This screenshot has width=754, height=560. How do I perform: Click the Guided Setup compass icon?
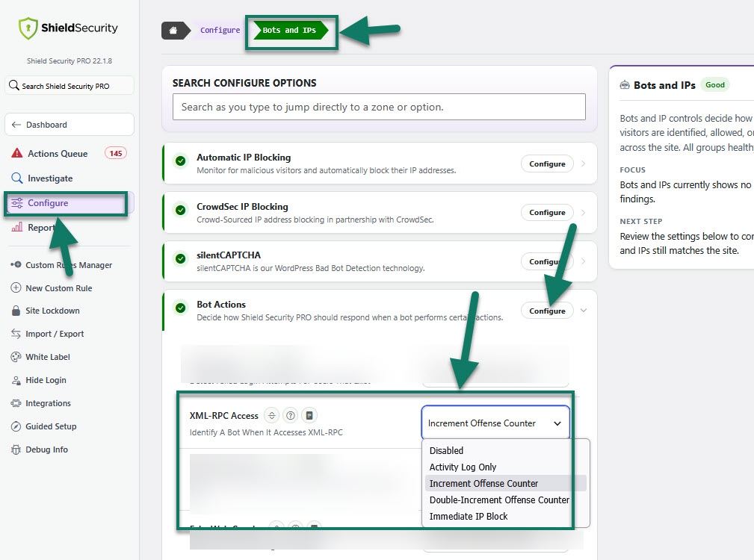(x=16, y=426)
